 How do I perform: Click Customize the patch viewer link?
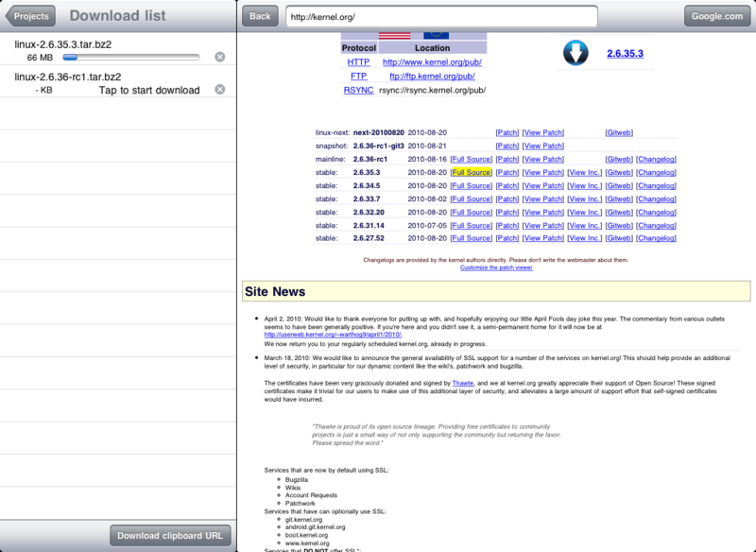(496, 267)
